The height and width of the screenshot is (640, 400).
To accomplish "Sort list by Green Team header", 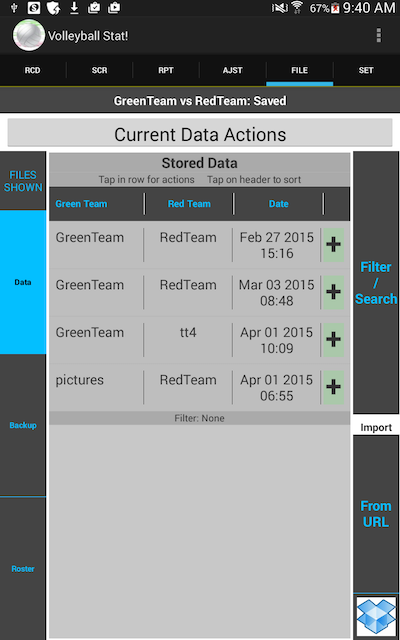I will [x=81, y=204].
